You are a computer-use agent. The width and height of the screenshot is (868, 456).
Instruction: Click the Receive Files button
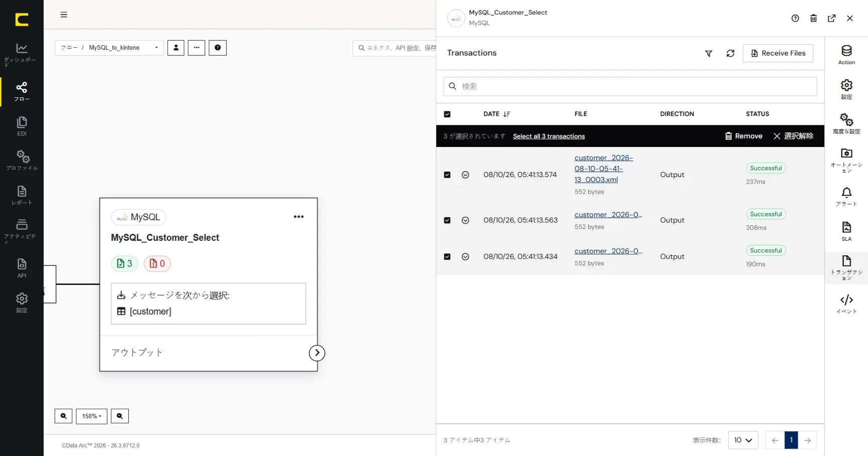click(778, 53)
